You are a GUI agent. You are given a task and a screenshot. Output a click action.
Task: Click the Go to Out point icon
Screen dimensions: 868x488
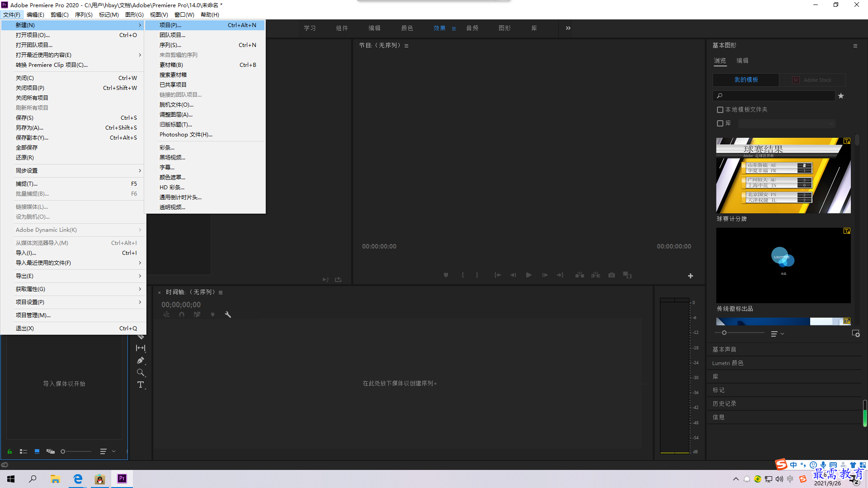[560, 275]
